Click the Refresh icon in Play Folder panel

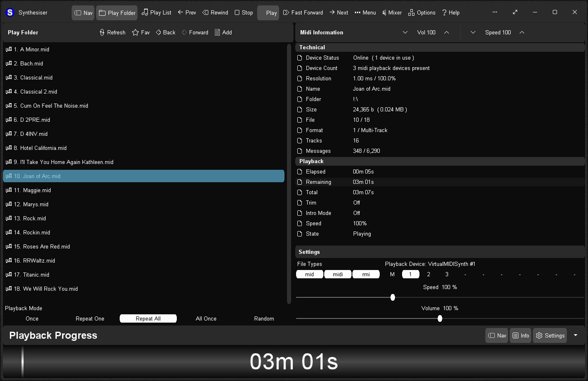(x=112, y=32)
